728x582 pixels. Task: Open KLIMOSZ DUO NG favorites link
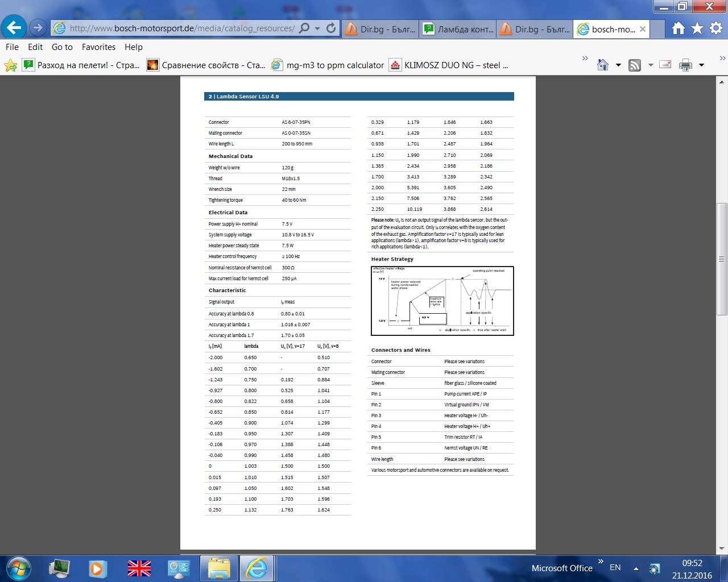click(449, 65)
